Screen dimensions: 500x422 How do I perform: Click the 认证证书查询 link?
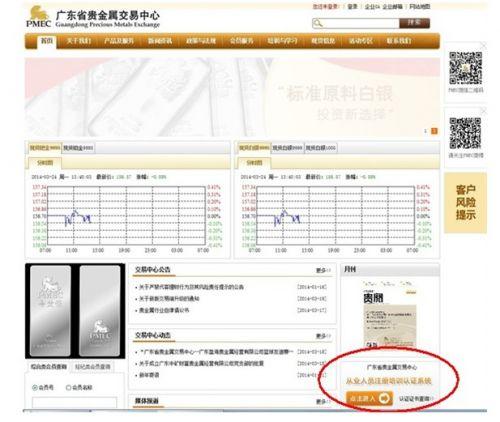tap(416, 399)
